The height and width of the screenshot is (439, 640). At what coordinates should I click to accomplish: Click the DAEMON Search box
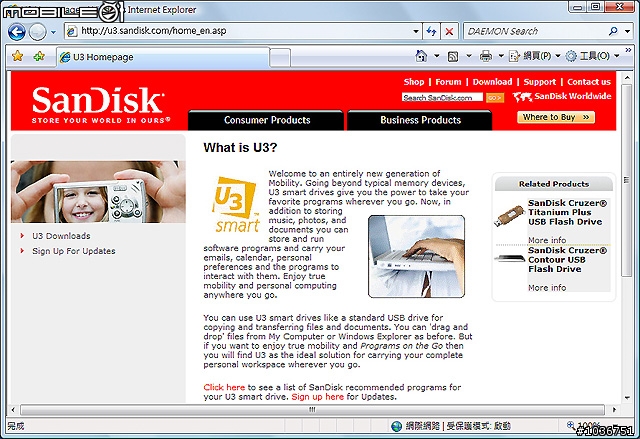(535, 31)
